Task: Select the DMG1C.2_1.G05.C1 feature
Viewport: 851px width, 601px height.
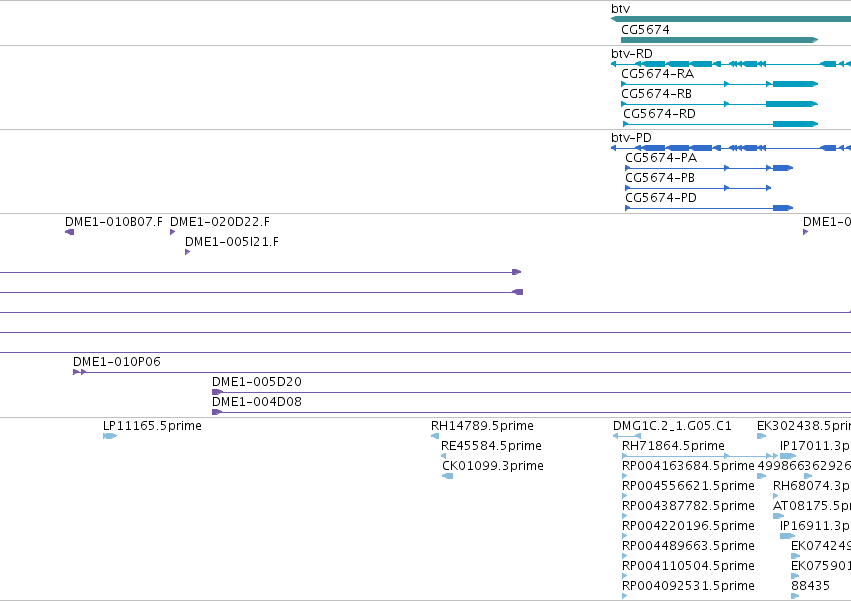Action: pyautogui.click(x=627, y=436)
